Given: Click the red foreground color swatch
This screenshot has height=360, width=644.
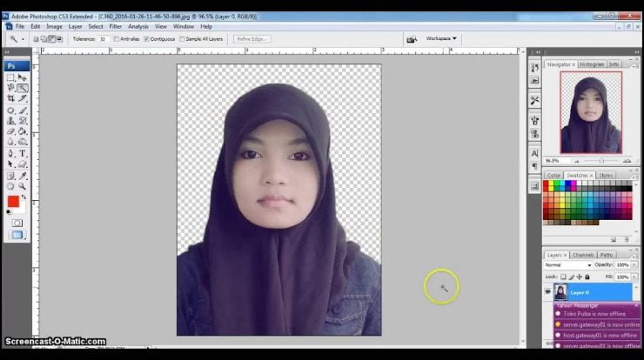Looking at the screenshot, I should [x=13, y=202].
